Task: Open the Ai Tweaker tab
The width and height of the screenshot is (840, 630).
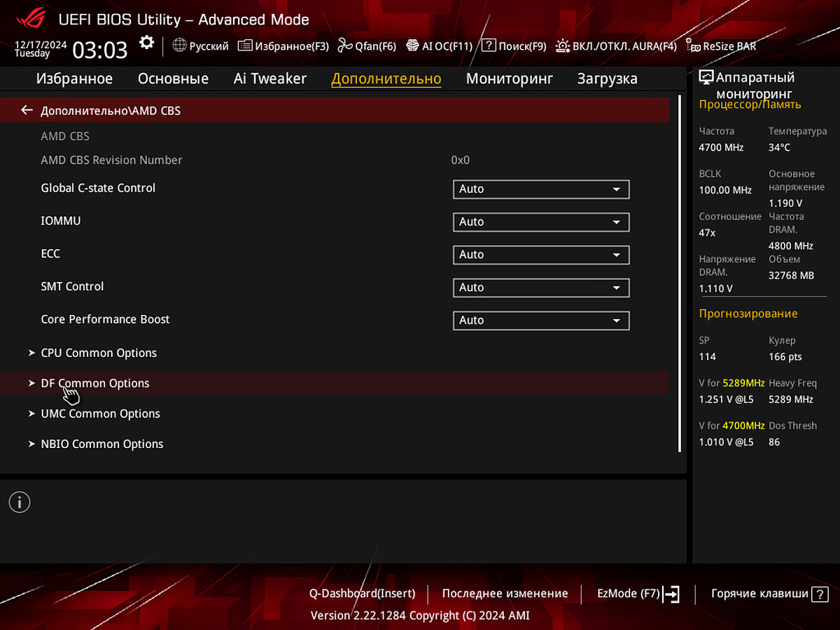Action: (270, 78)
